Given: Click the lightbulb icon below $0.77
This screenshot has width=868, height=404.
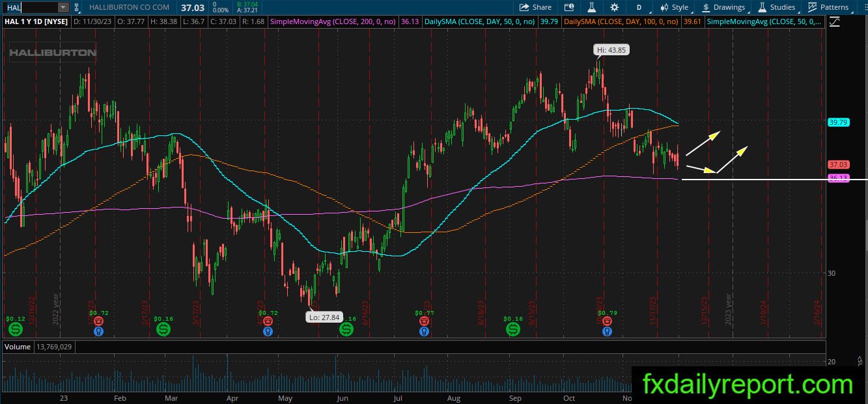Looking at the screenshot, I should point(425,332).
